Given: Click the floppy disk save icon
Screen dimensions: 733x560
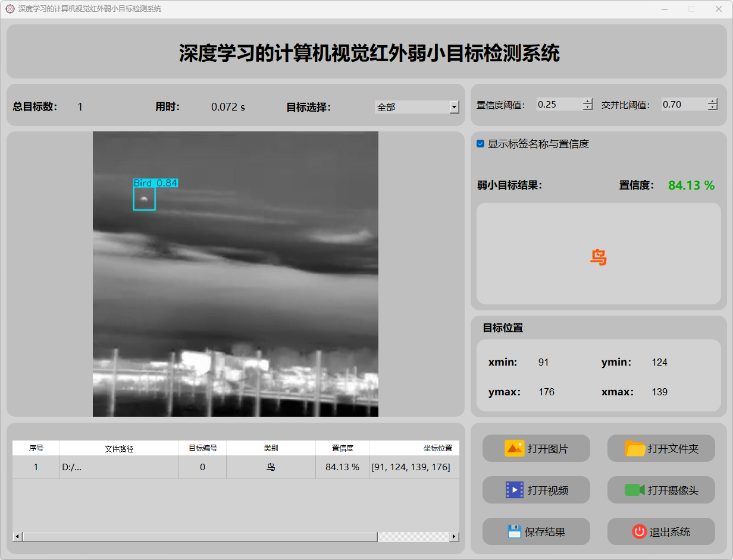Looking at the screenshot, I should pos(514,531).
